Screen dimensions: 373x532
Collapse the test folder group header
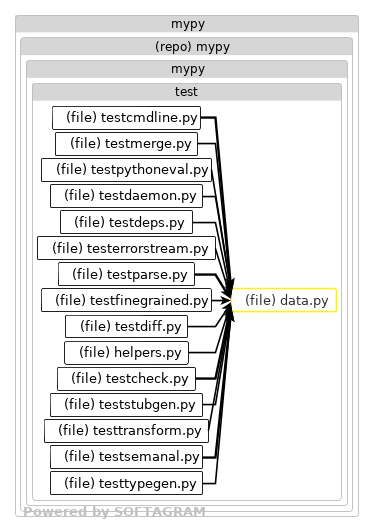pos(187,92)
